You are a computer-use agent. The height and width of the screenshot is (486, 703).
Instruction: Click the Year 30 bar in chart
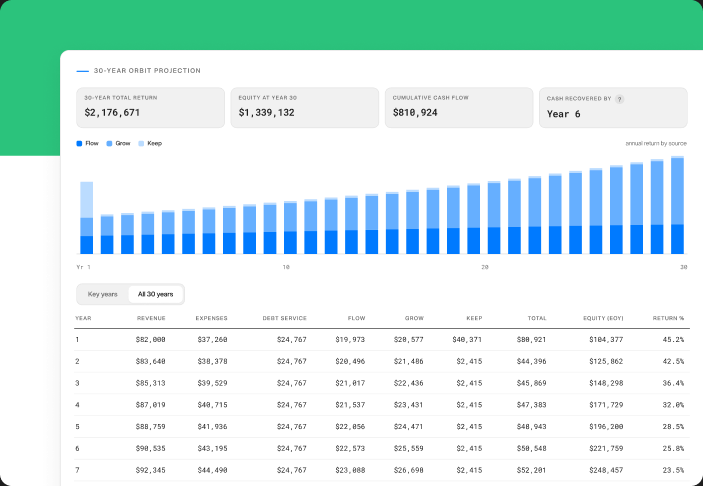(x=677, y=205)
